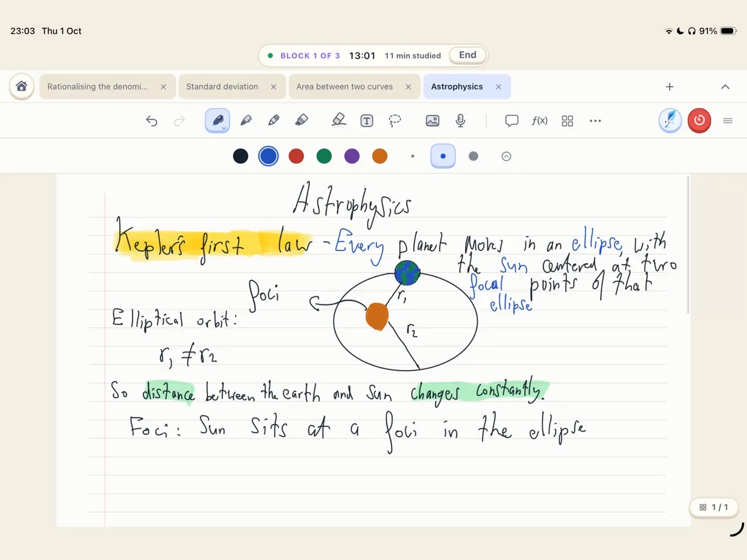Collapse the pen options row
The height and width of the screenshot is (560, 747).
[x=506, y=156]
